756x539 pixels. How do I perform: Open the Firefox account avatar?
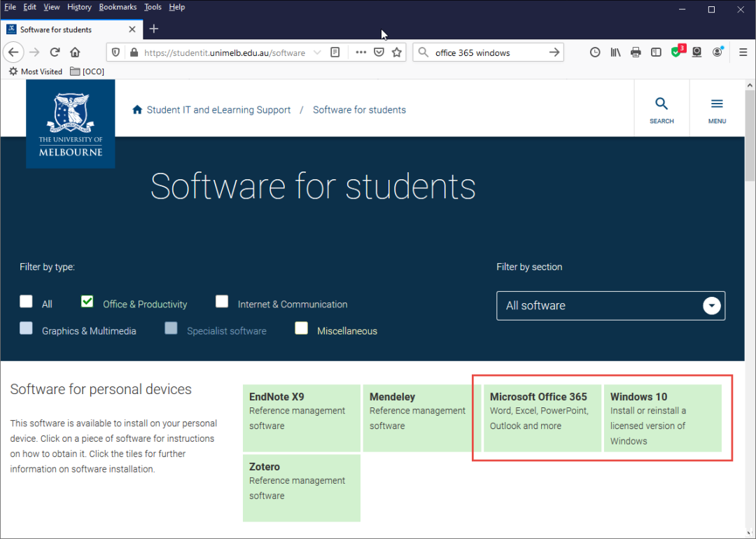pyautogui.click(x=718, y=52)
